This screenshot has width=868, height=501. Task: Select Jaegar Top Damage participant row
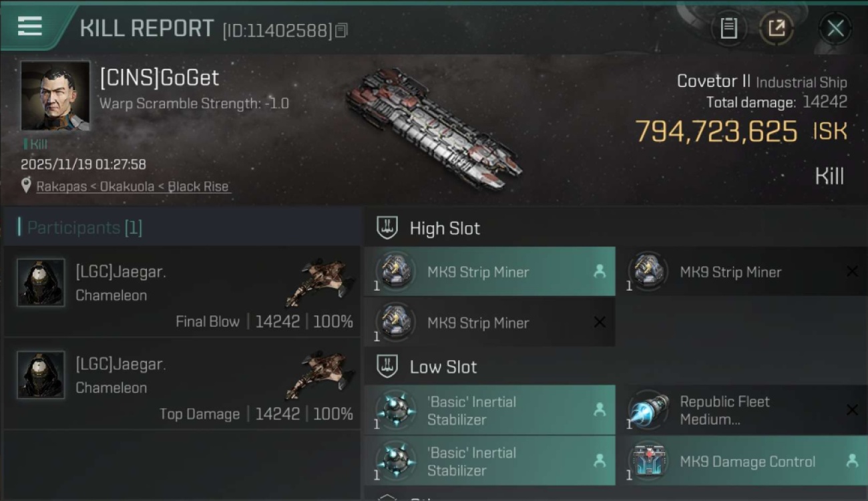point(182,384)
